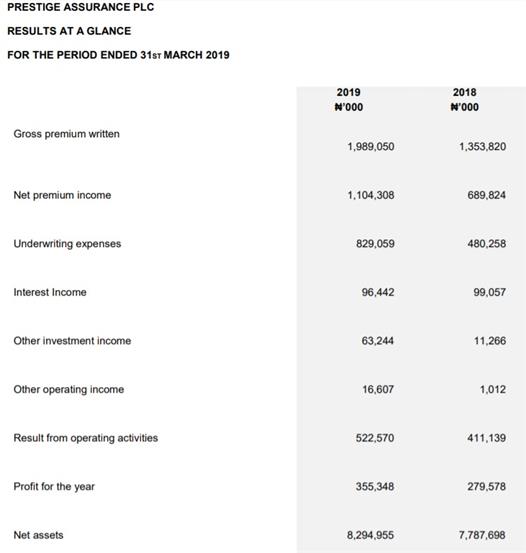
Task: Click the Gross premium written label
Action: point(67,134)
